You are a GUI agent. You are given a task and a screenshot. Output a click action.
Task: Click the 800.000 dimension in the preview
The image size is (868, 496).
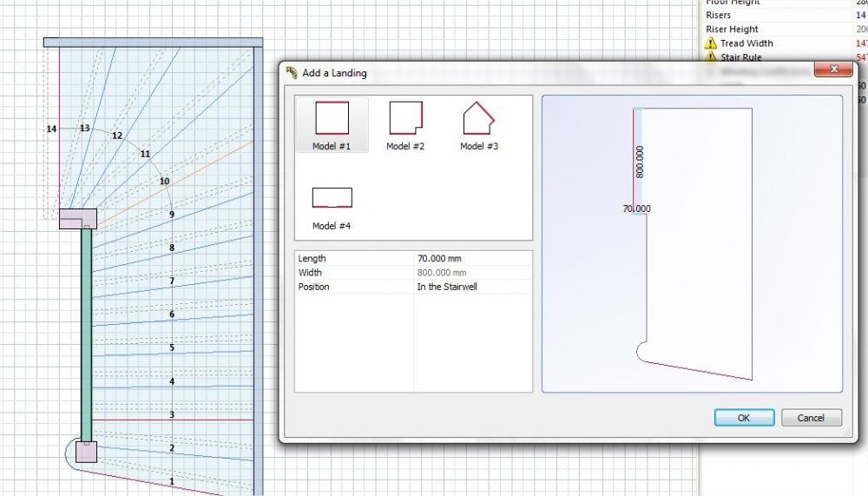click(640, 162)
